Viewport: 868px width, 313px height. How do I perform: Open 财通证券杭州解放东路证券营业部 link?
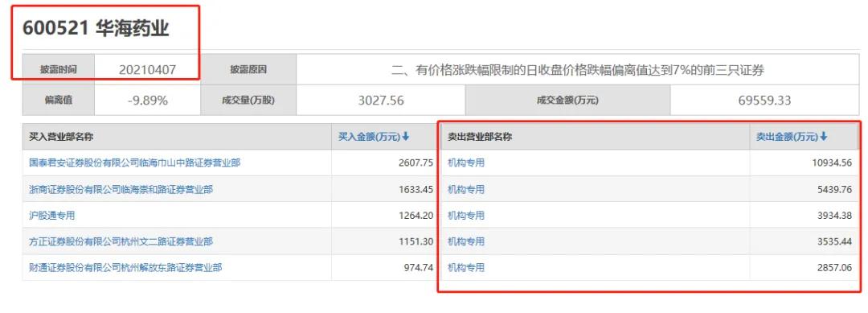coord(125,268)
